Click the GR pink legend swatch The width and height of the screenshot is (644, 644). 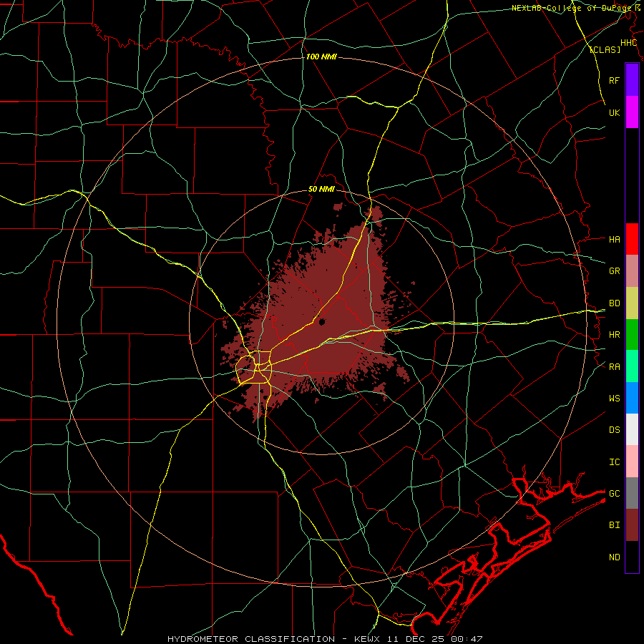(x=632, y=271)
